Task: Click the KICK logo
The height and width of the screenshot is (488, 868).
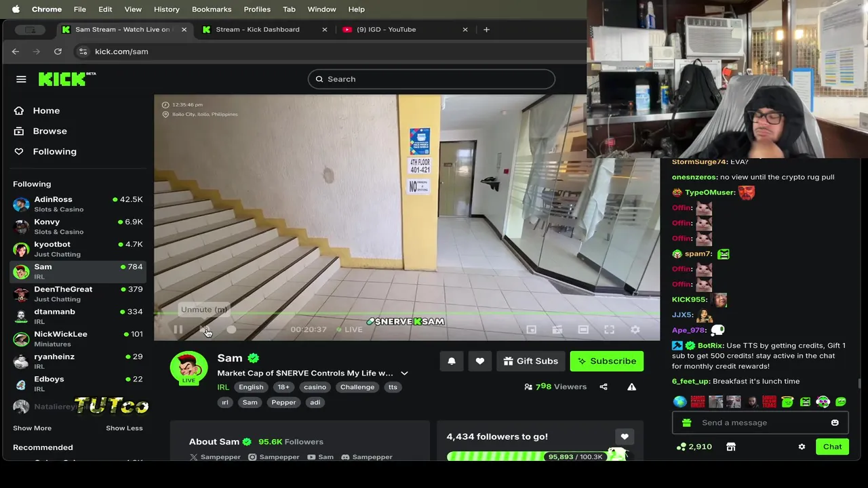Action: pos(66,79)
